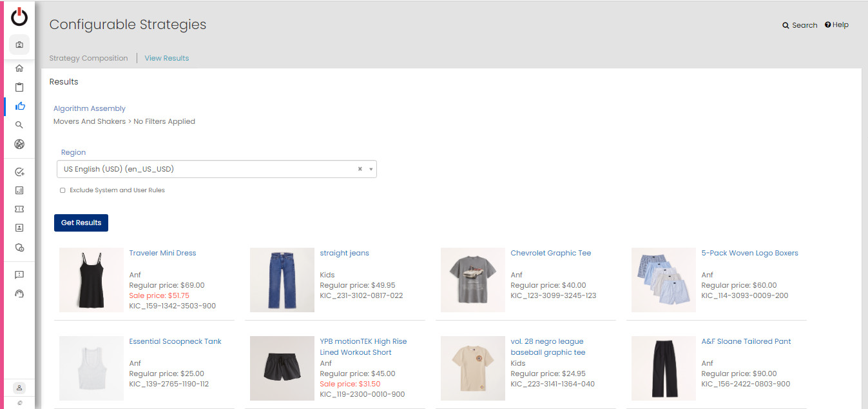Screen dimensions: 868x409
Task: Enable Exclude System and User Rules checkbox
Action: [63, 190]
